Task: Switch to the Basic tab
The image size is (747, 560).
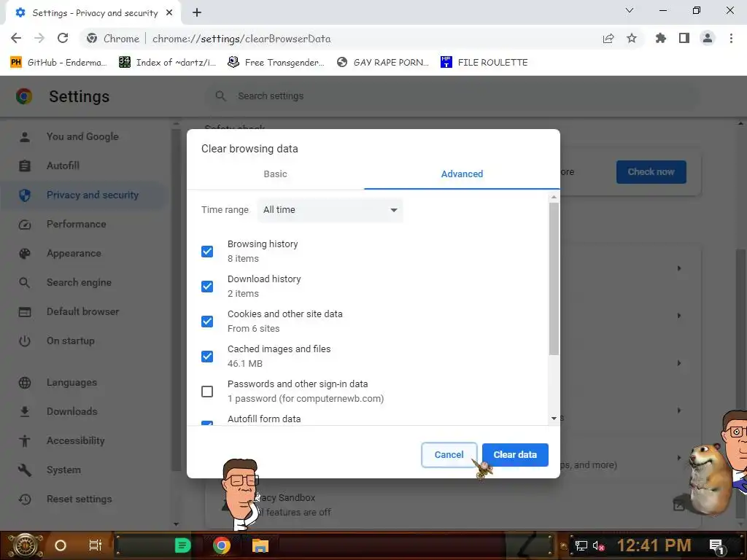Action: pos(275,174)
